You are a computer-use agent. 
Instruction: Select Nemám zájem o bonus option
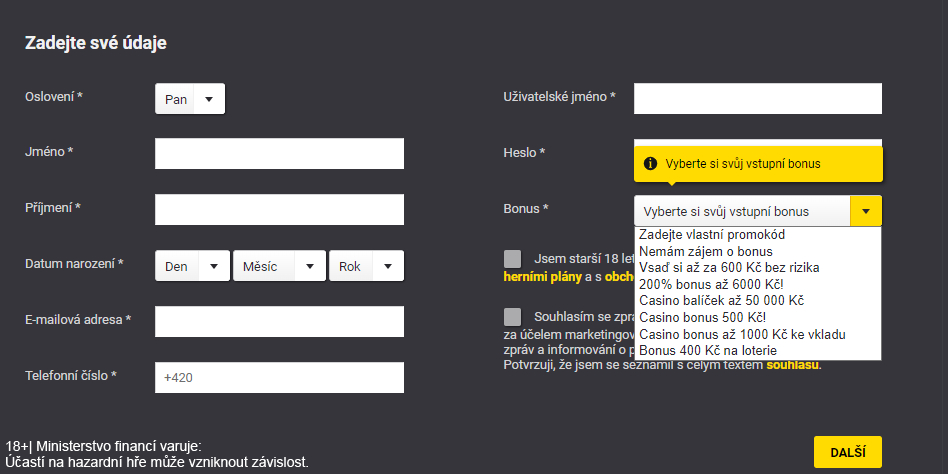(x=758, y=251)
